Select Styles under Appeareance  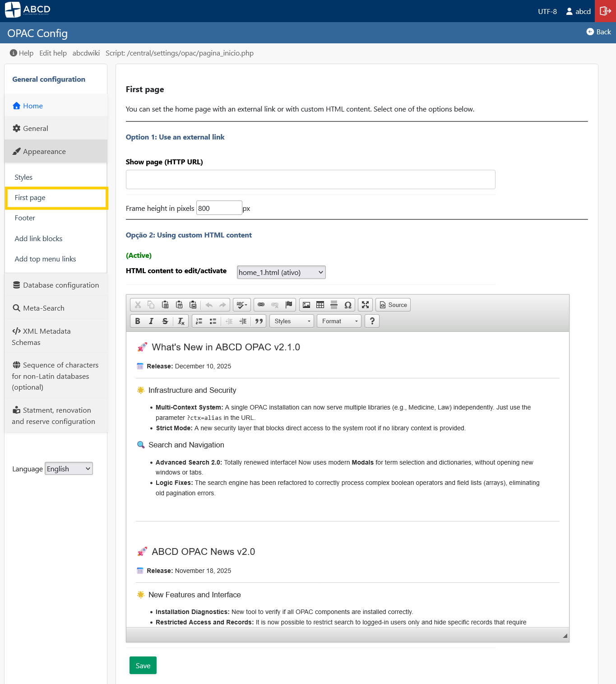coord(23,177)
